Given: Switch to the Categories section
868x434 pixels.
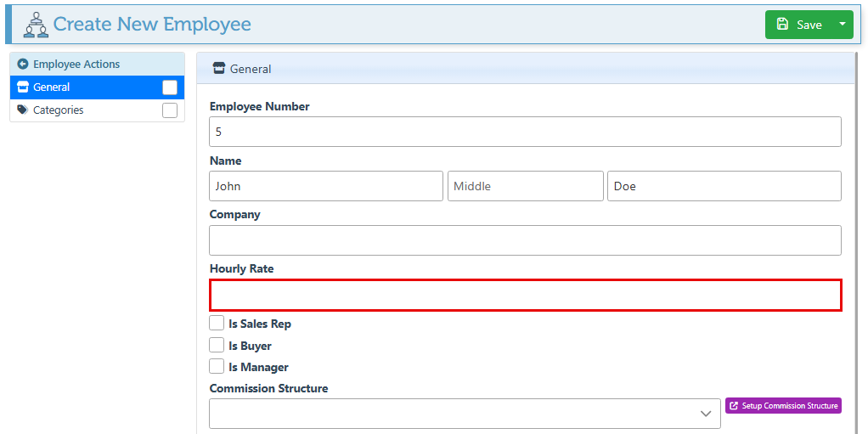Looking at the screenshot, I should 59,110.
